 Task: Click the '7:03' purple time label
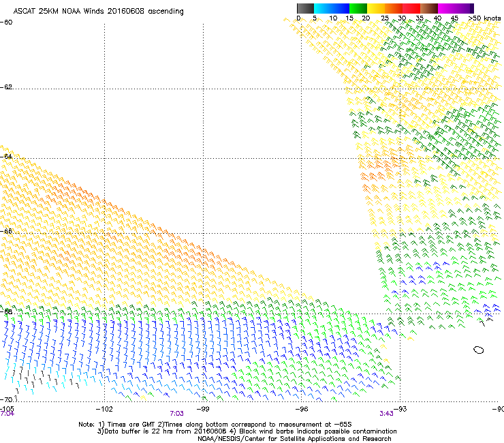[177, 414]
